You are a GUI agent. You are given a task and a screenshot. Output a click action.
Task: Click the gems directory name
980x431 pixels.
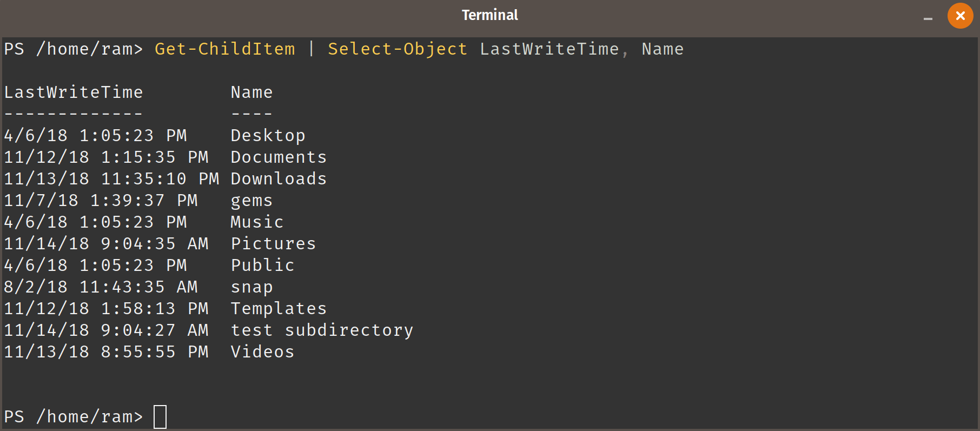click(251, 201)
